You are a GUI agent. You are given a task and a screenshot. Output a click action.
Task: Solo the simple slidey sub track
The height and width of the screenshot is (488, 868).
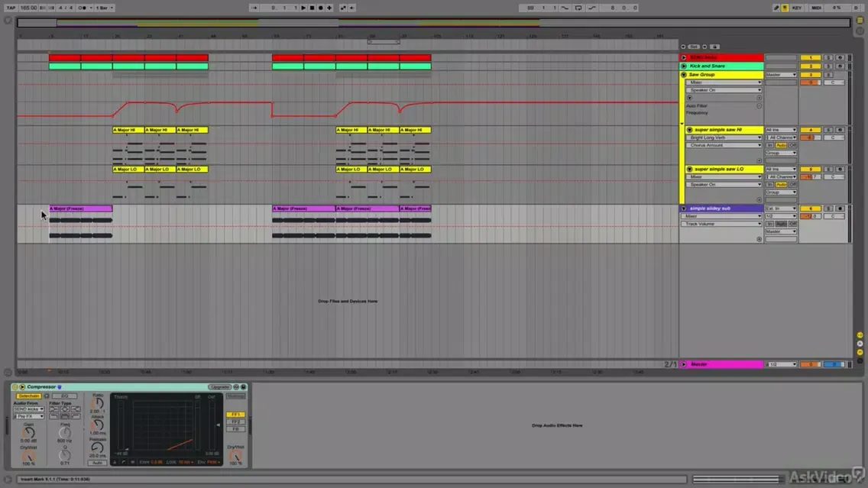tap(828, 208)
